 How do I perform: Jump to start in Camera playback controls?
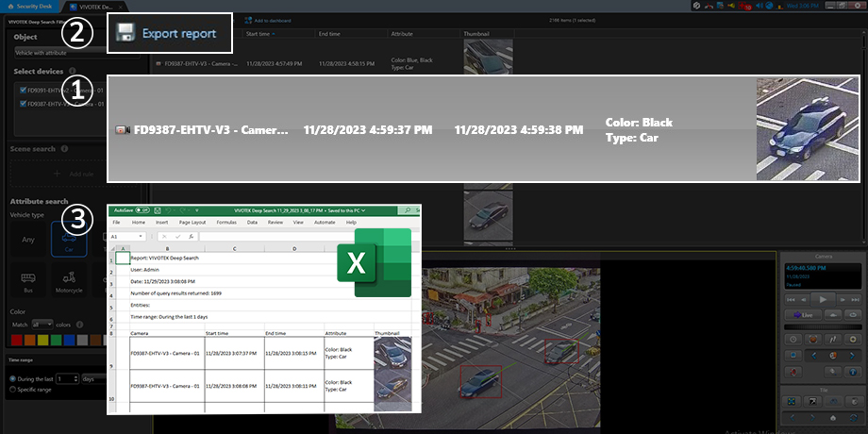click(x=792, y=299)
